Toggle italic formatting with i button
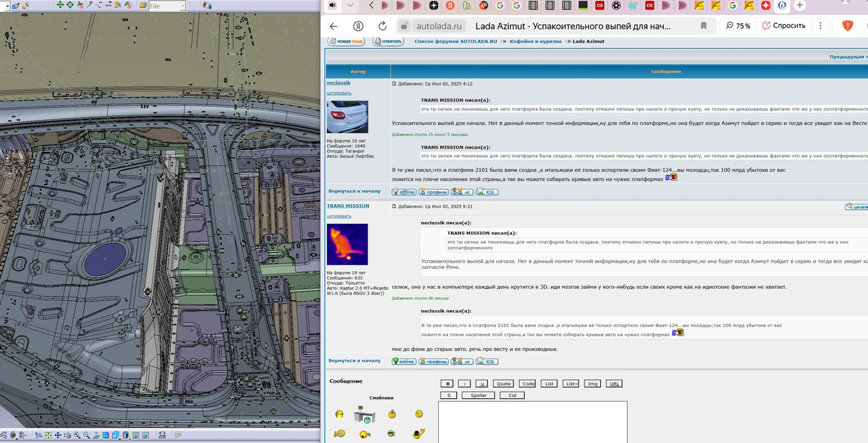 pos(464,383)
